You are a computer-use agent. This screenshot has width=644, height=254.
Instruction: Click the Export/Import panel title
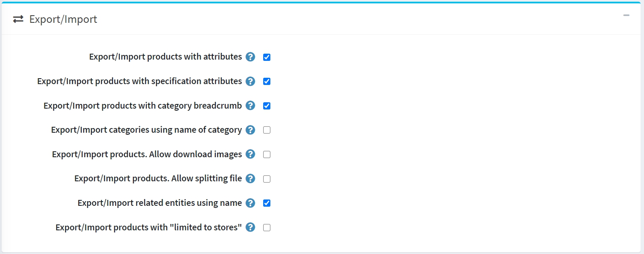click(63, 19)
